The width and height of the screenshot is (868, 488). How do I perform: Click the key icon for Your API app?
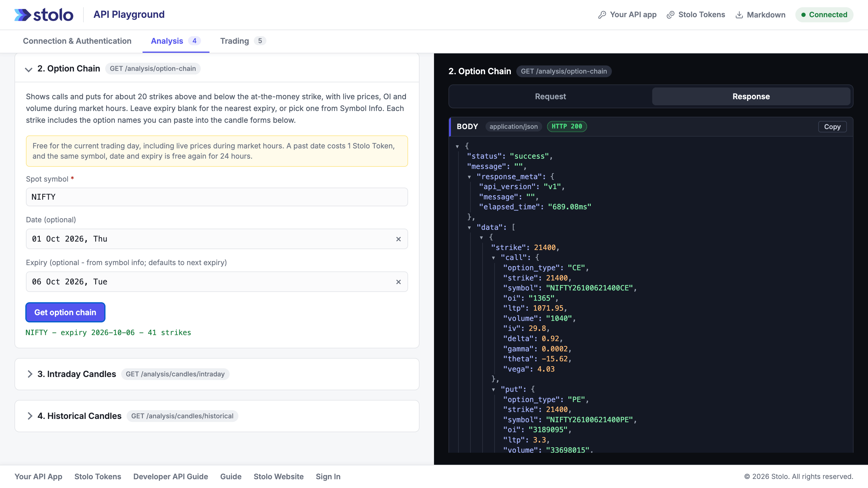pos(602,15)
